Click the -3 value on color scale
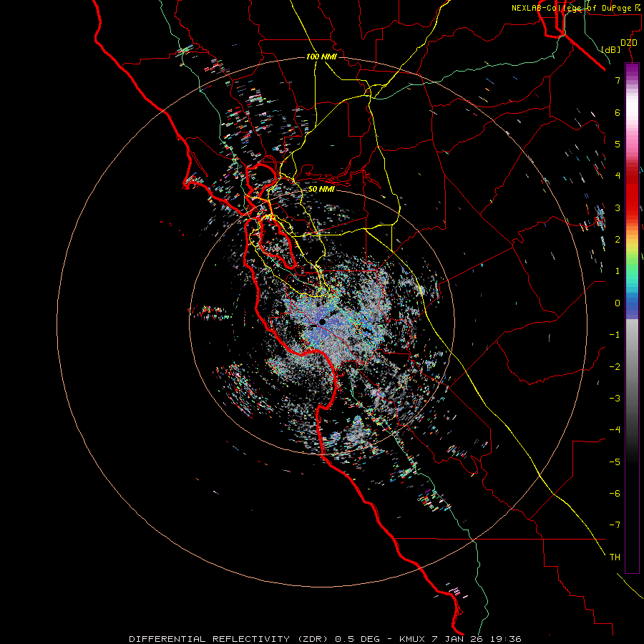Viewport: 644px width, 644px height. pos(615,399)
